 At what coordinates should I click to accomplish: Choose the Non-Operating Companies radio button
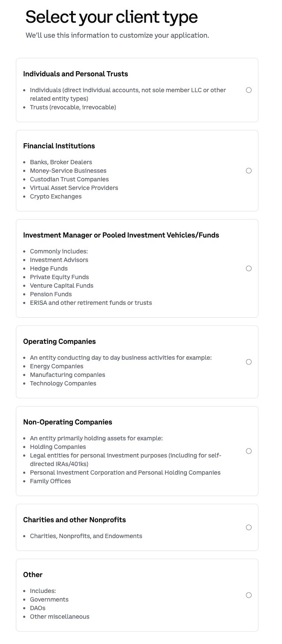(249, 451)
